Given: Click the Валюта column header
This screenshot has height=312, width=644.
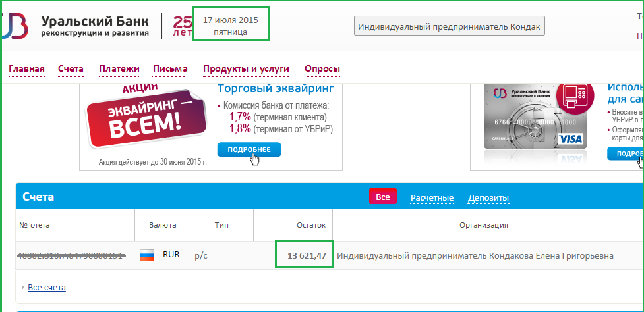Looking at the screenshot, I should pos(163,225).
